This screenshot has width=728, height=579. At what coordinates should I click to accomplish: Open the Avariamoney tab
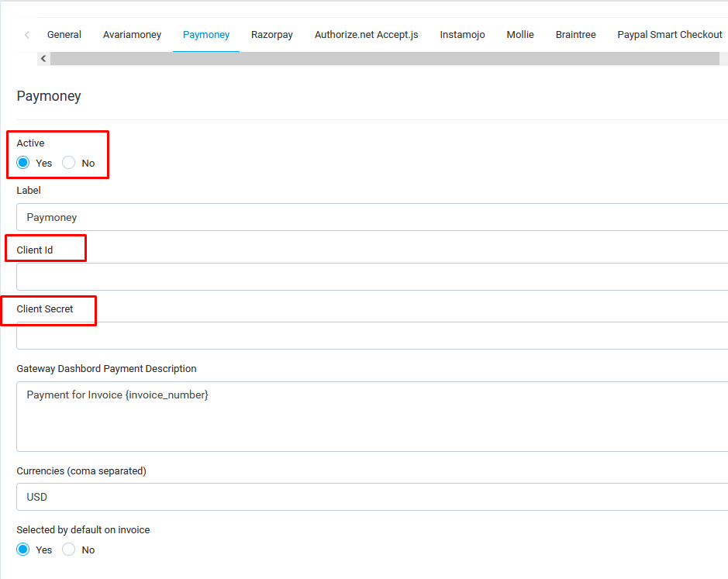point(132,35)
